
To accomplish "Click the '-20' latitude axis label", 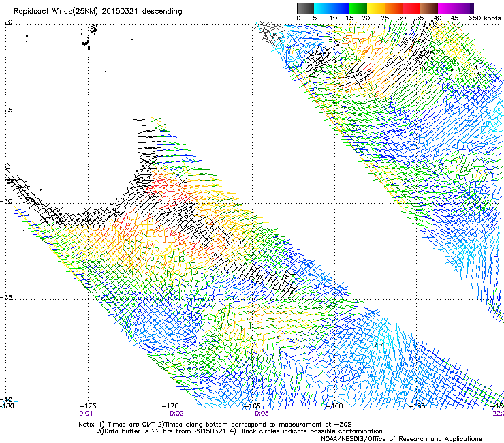I will (x=6, y=22).
